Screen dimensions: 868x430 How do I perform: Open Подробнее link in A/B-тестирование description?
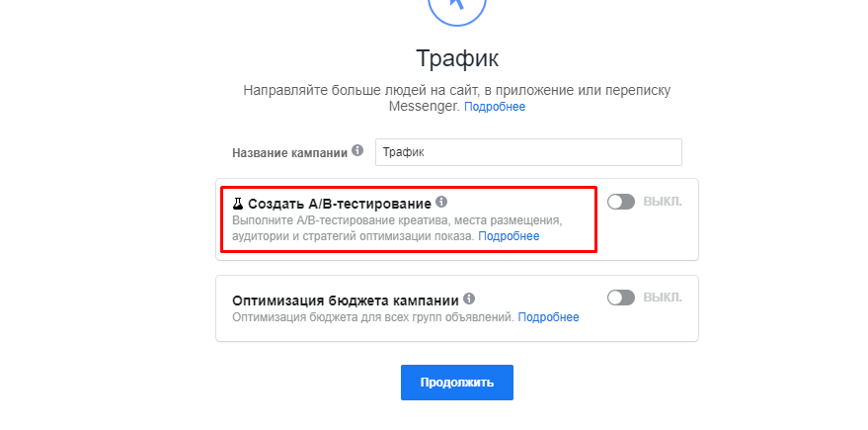point(509,236)
